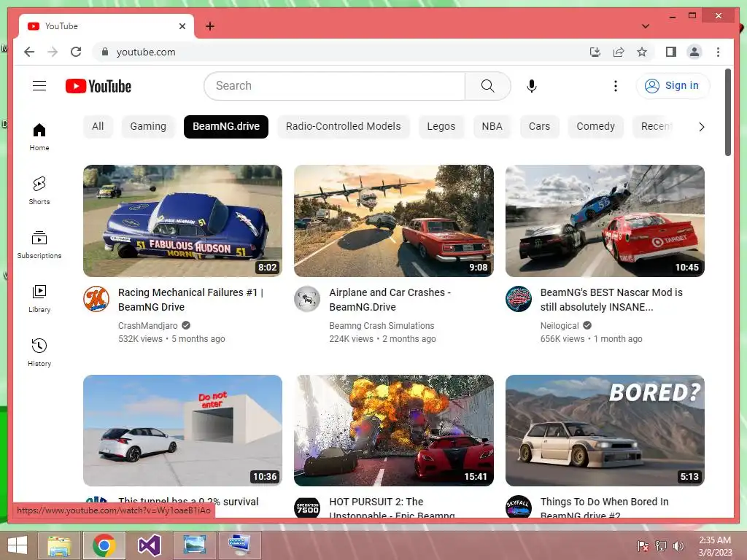Click the search magnifier button
The image size is (747, 560).
(x=487, y=86)
